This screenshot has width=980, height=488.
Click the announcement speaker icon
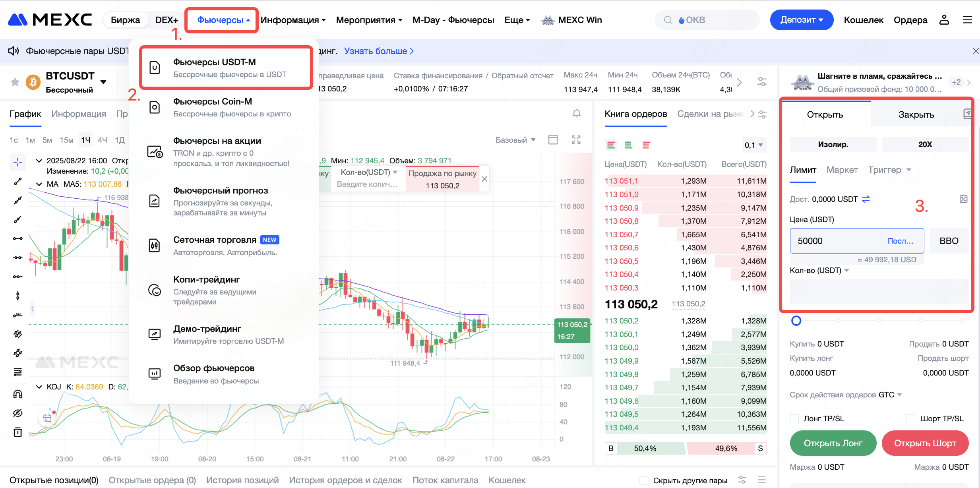(14, 51)
